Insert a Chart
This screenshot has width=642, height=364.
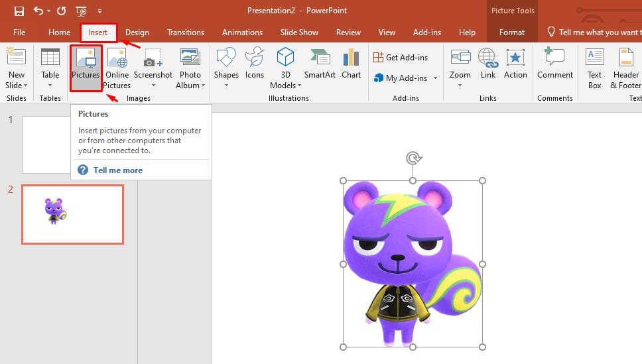[352, 64]
